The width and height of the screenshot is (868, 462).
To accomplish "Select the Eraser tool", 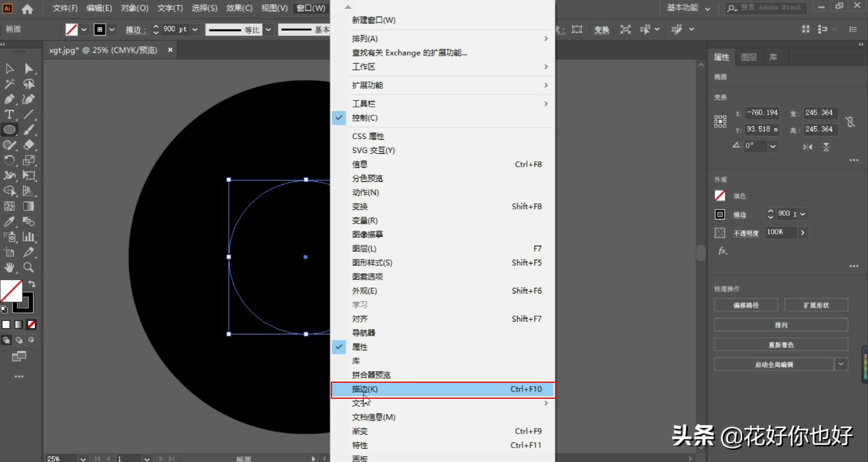I will (29, 145).
